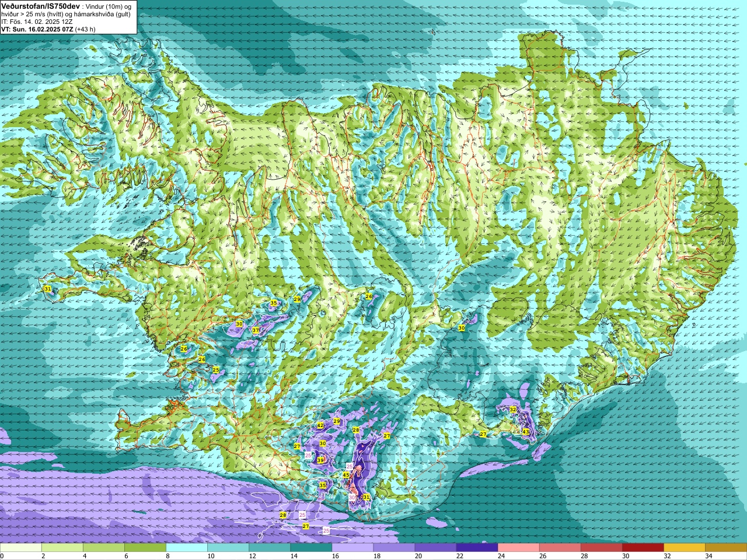Screen dimensions: 747x560
Task: Select the yellow 32–34 legend swatch
Action: click(684, 548)
